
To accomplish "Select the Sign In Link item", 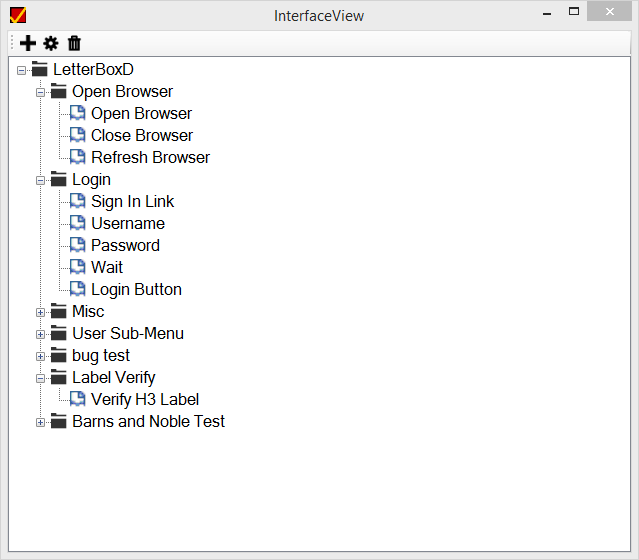I will tap(132, 201).
